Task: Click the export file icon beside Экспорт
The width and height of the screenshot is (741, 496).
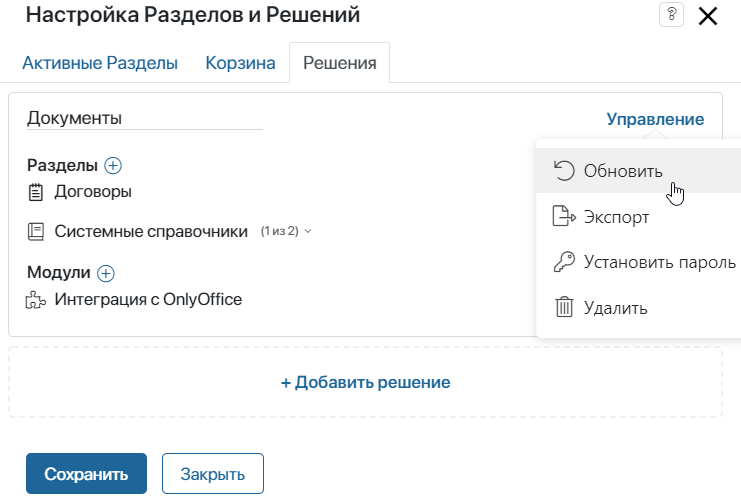Action: point(564,216)
